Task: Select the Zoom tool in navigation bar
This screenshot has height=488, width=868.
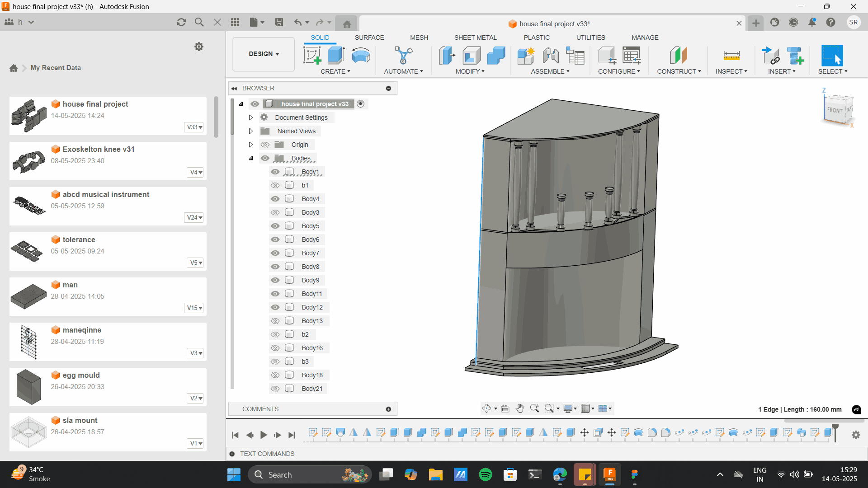Action: (x=534, y=408)
